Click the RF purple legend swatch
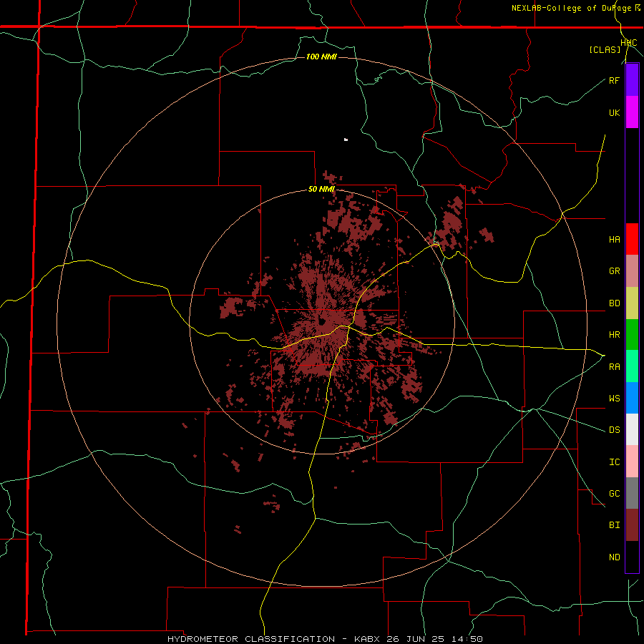 (632, 80)
